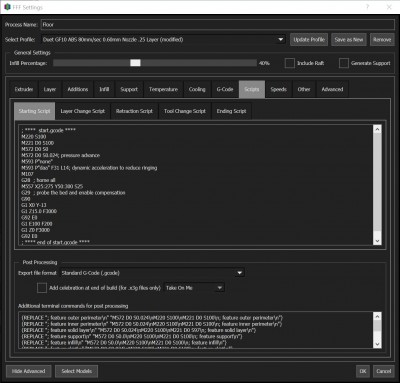Open the Retraction Script sub-tab
400x383 pixels.
point(134,111)
